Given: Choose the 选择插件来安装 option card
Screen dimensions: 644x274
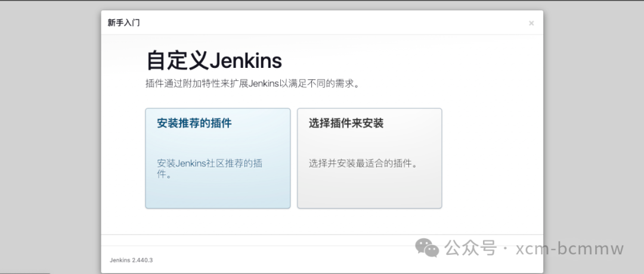Looking at the screenshot, I should click(370, 158).
